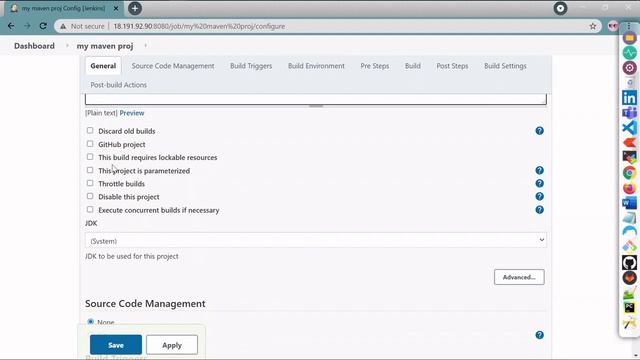Switch to Post Steps tab
The image size is (640, 360).
click(452, 66)
